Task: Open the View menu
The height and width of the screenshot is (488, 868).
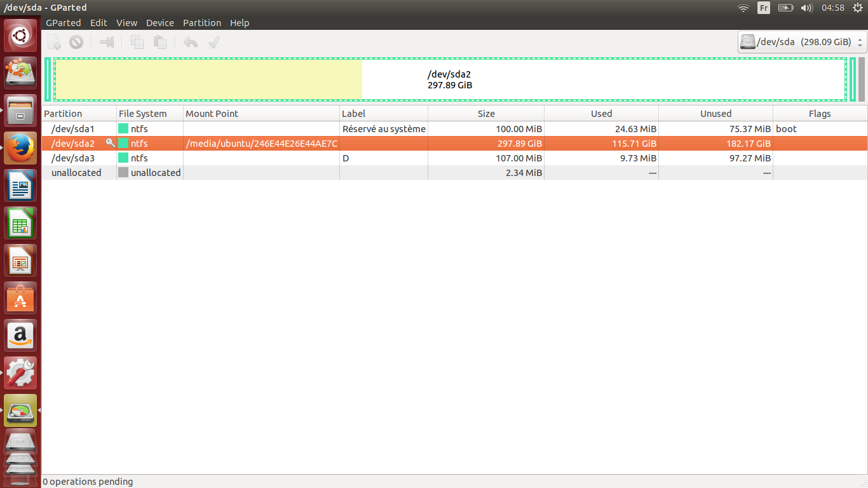Action: pyautogui.click(x=126, y=22)
